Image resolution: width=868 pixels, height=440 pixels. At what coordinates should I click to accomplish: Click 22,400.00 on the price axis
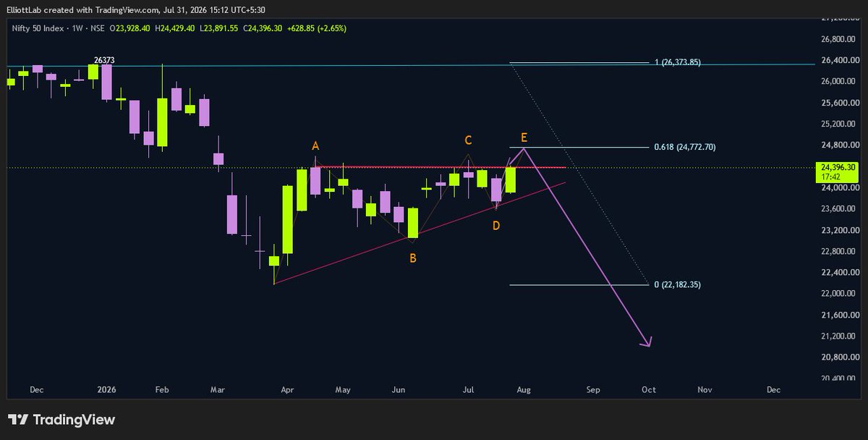(839, 272)
